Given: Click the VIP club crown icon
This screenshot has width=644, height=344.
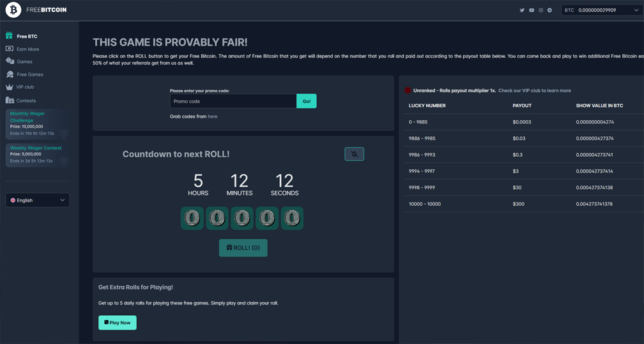Looking at the screenshot, I should (10, 87).
